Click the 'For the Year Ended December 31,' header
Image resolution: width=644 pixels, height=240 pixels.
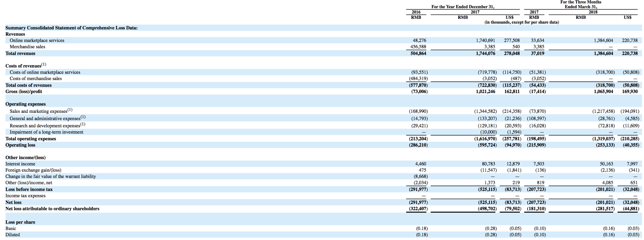[x=463, y=7]
